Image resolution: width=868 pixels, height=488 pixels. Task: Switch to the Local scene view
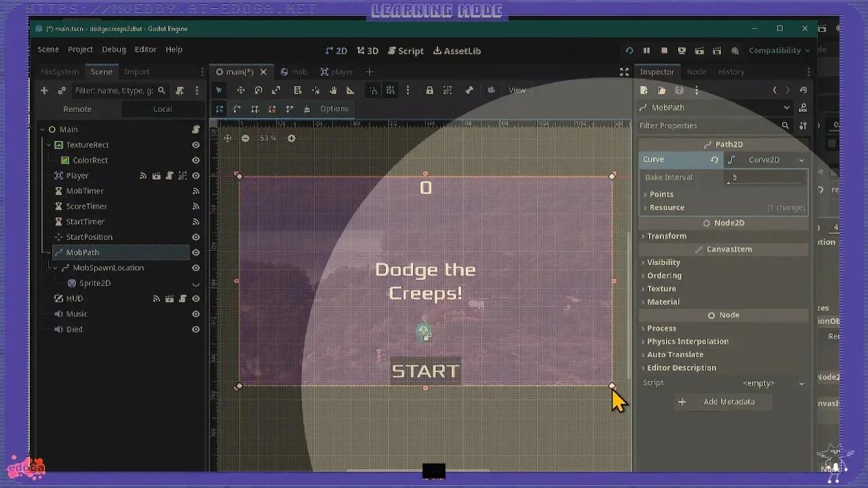(x=163, y=108)
